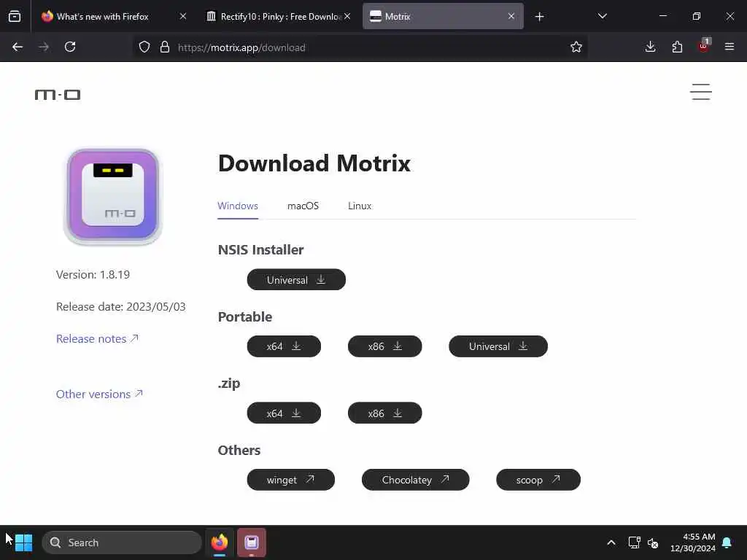The image size is (747, 560).
Task: Open the uBlock Origin extension icon
Action: [x=704, y=46]
